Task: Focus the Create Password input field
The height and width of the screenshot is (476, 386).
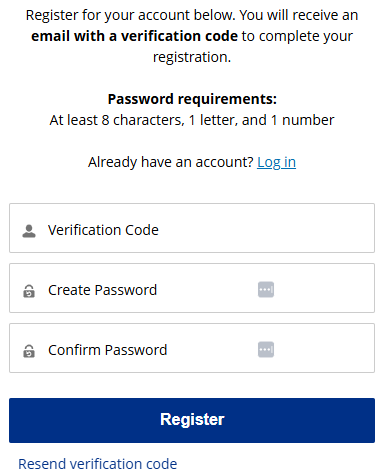Action: coord(192,288)
